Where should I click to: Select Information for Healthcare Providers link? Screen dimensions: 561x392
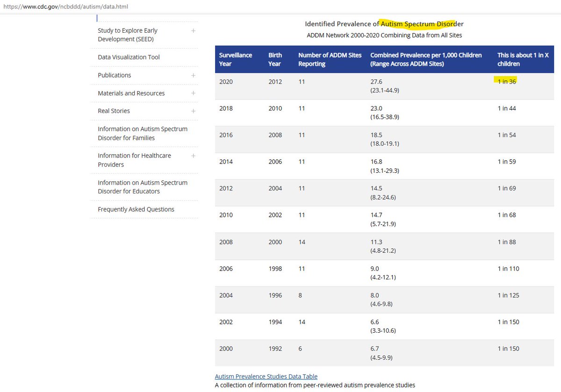[x=134, y=160]
